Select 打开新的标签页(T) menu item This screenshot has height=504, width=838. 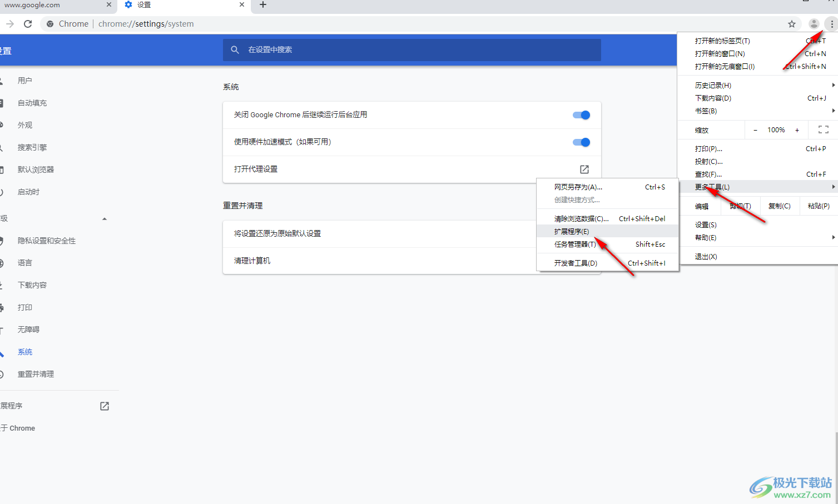757,41
